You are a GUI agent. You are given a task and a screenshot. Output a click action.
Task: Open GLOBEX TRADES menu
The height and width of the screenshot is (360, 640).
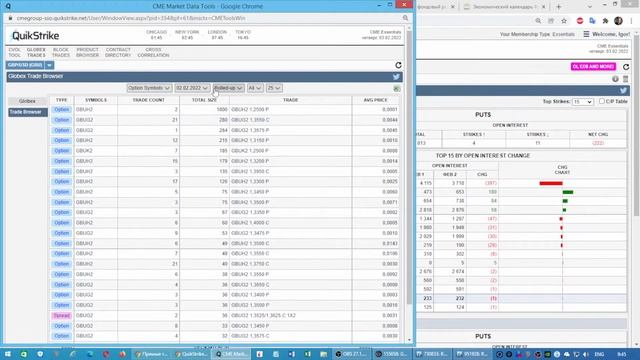[36, 52]
